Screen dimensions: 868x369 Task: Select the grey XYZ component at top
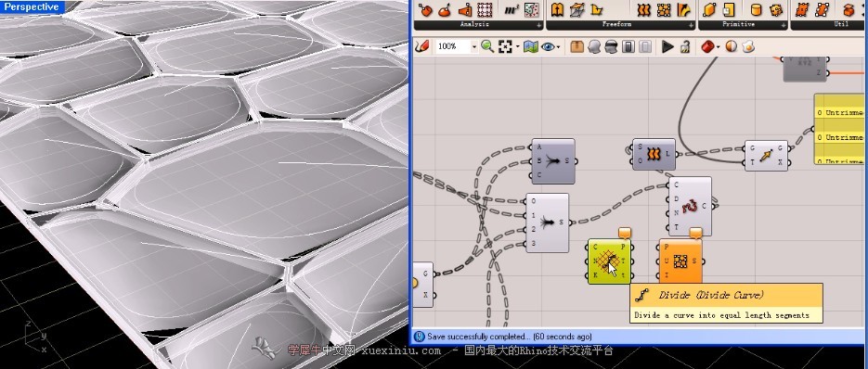[805, 70]
